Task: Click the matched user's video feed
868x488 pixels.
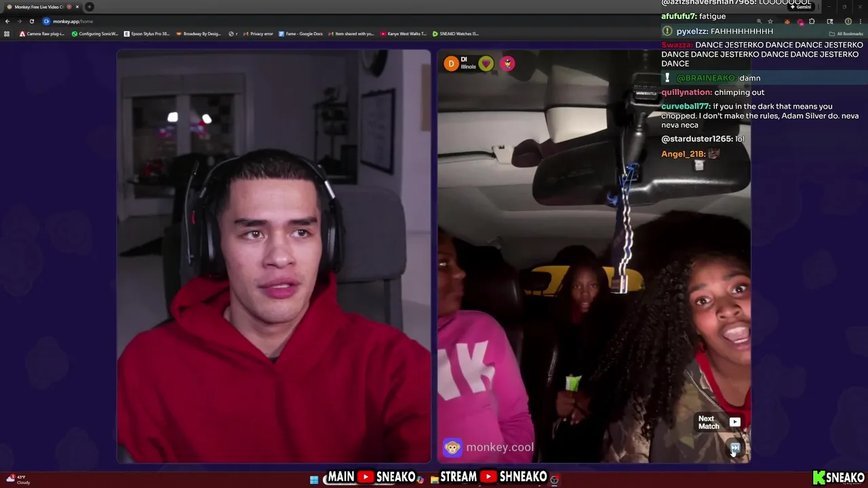Action: [x=594, y=256]
